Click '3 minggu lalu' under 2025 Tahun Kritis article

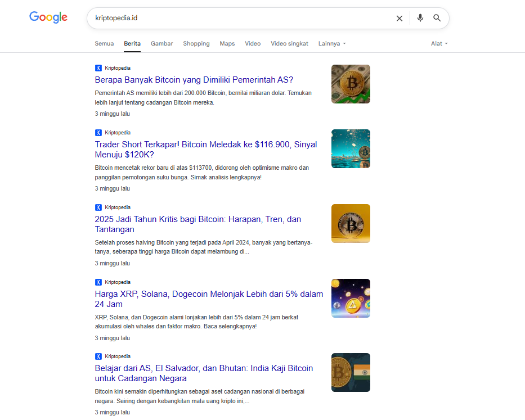112,263
